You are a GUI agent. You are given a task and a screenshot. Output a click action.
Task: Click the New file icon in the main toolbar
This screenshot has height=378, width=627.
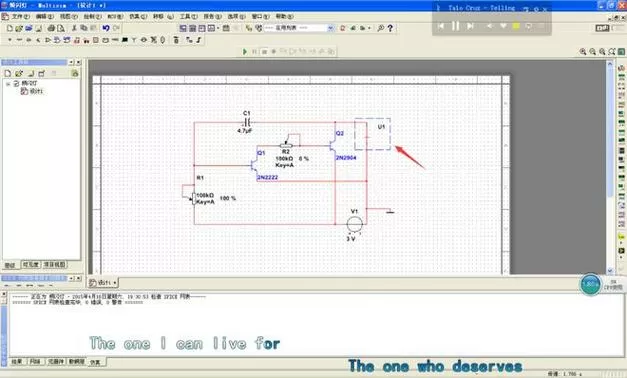pos(10,28)
